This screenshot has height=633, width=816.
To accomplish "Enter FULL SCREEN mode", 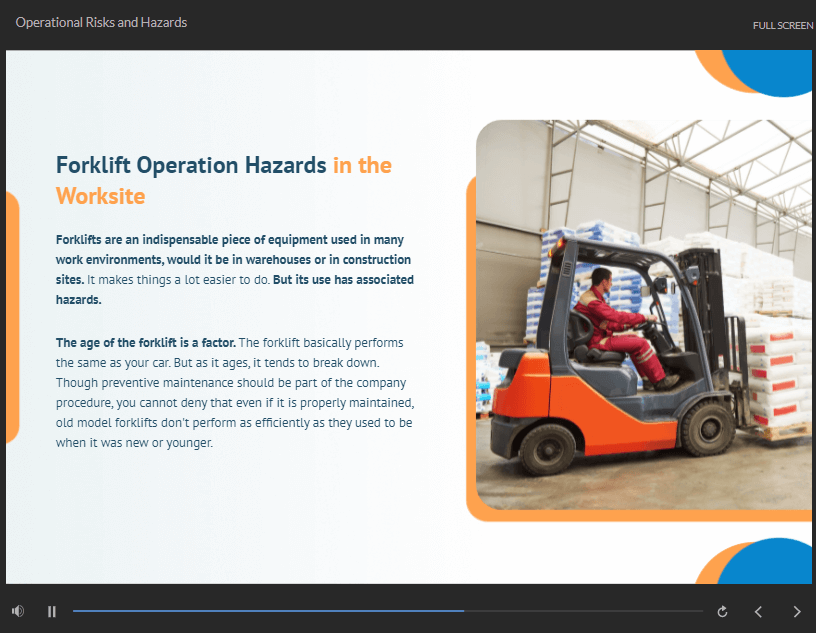I will click(782, 25).
